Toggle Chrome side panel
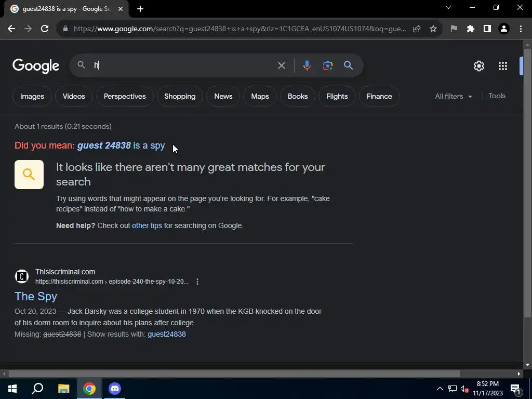Image resolution: width=532 pixels, height=399 pixels. pos(487,29)
